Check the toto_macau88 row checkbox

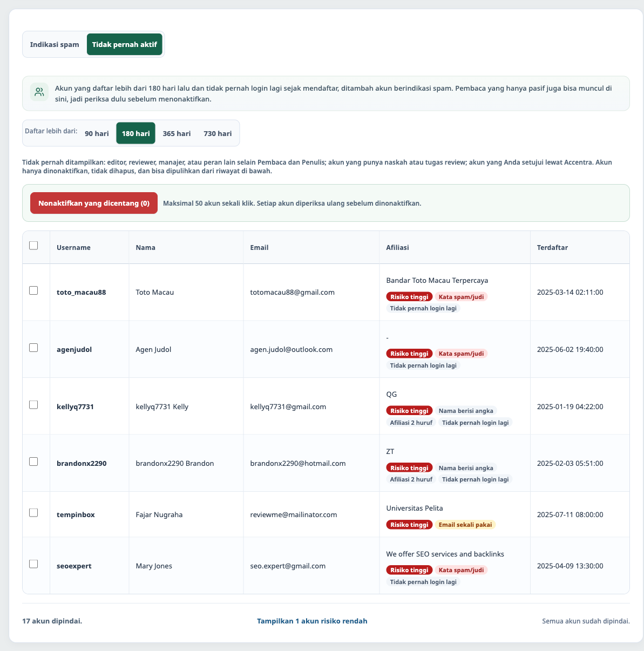[33, 290]
